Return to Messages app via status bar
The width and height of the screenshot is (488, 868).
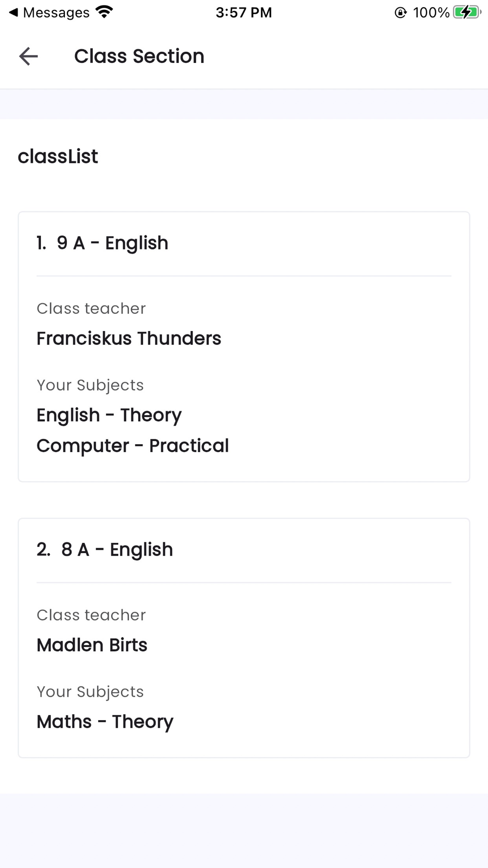[x=56, y=12]
